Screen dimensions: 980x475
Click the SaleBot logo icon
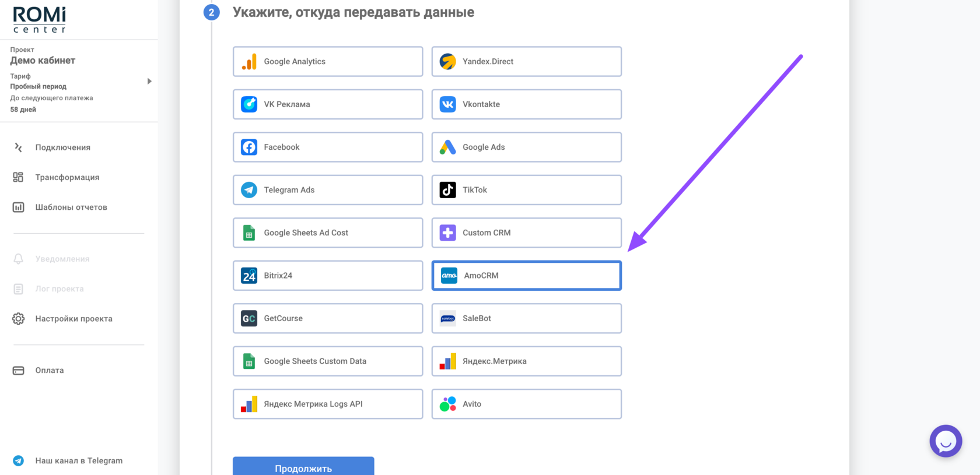[x=448, y=318]
